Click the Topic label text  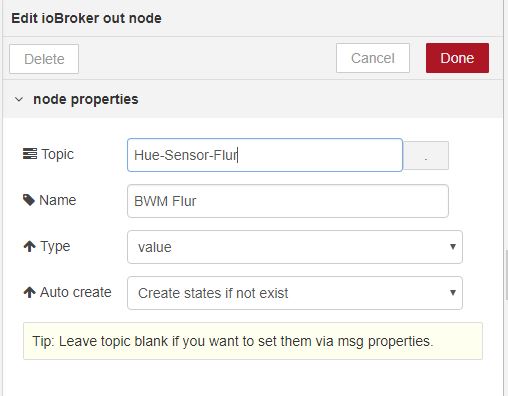(x=57, y=154)
